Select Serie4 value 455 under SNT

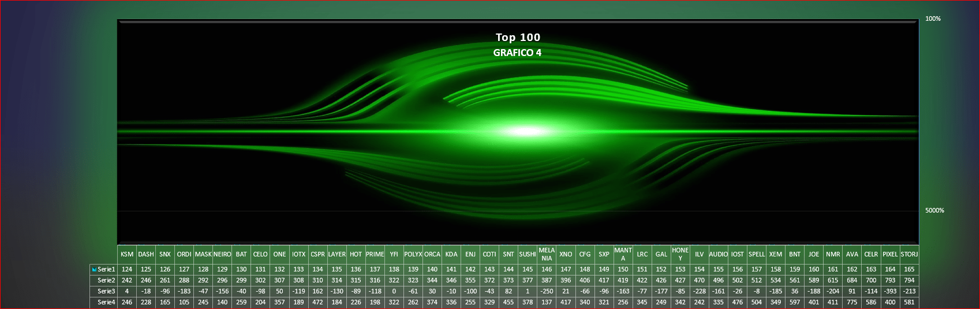tap(508, 302)
